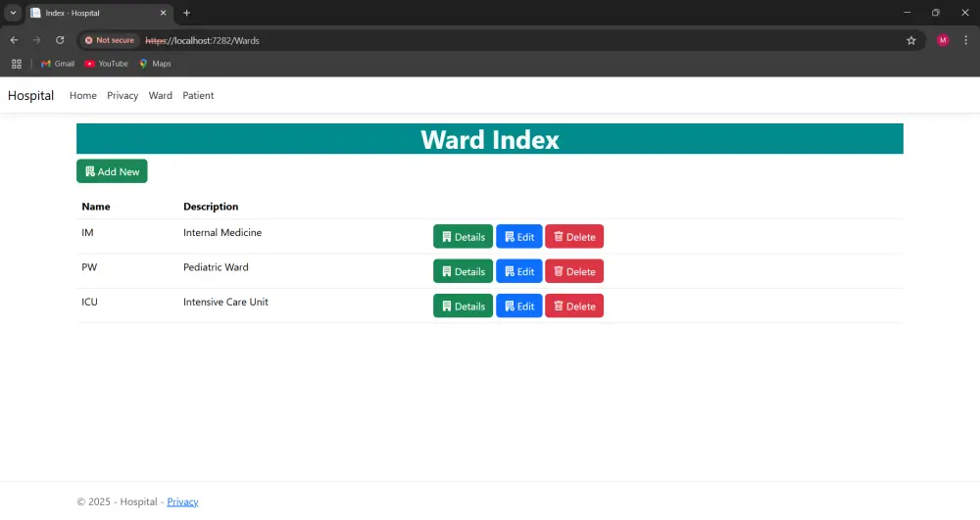Click the Hospital brand link
This screenshot has width=980, height=520.
tap(30, 96)
